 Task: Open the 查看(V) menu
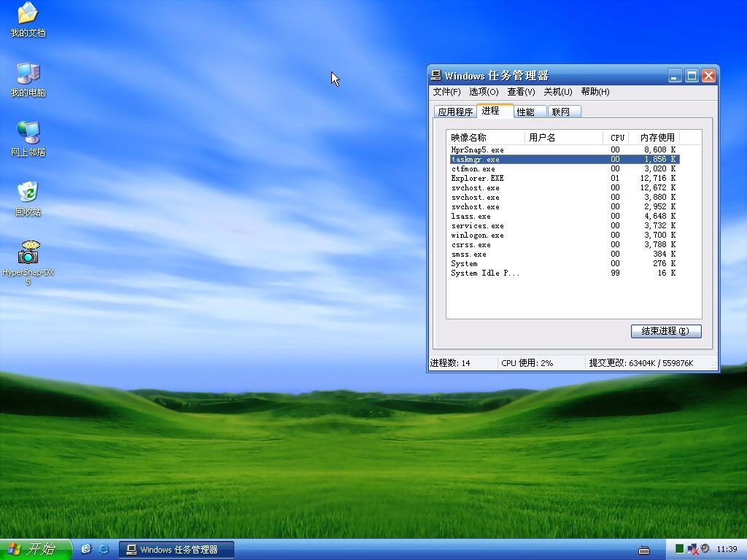(x=521, y=91)
